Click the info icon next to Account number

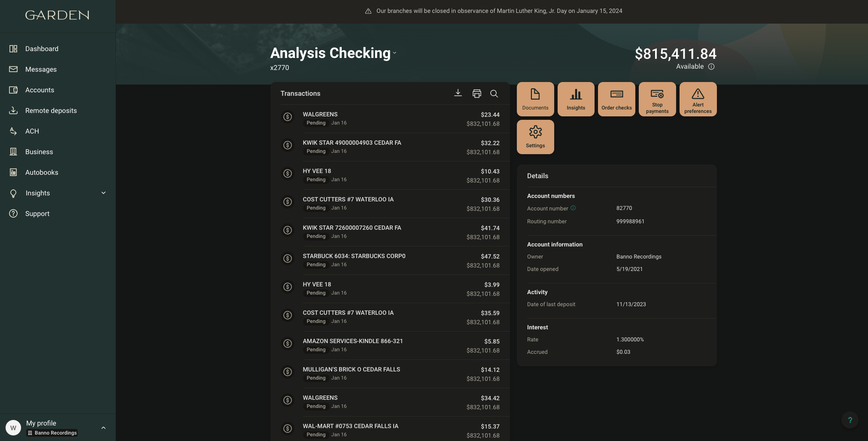point(573,208)
